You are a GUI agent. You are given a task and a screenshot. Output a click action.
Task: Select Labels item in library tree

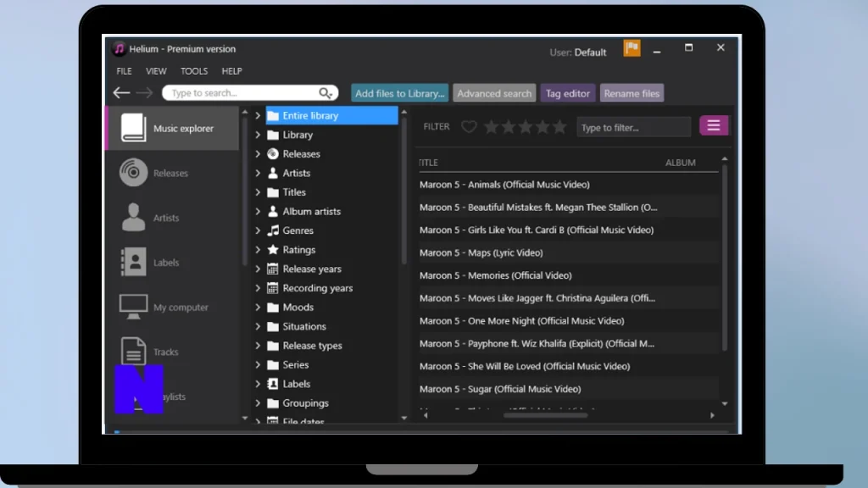pos(296,384)
